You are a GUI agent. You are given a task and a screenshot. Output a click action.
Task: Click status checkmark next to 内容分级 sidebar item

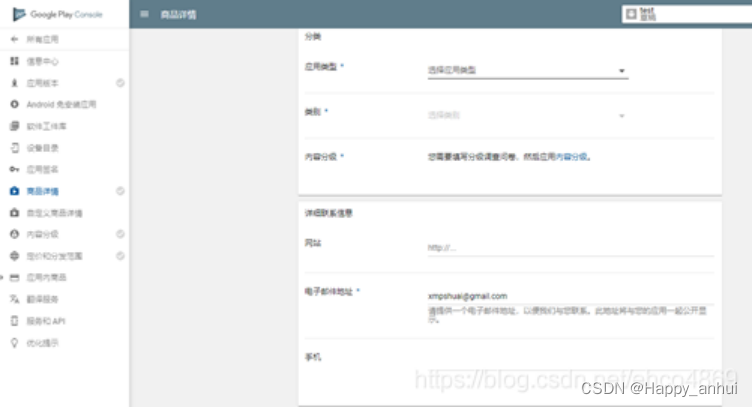(x=120, y=234)
